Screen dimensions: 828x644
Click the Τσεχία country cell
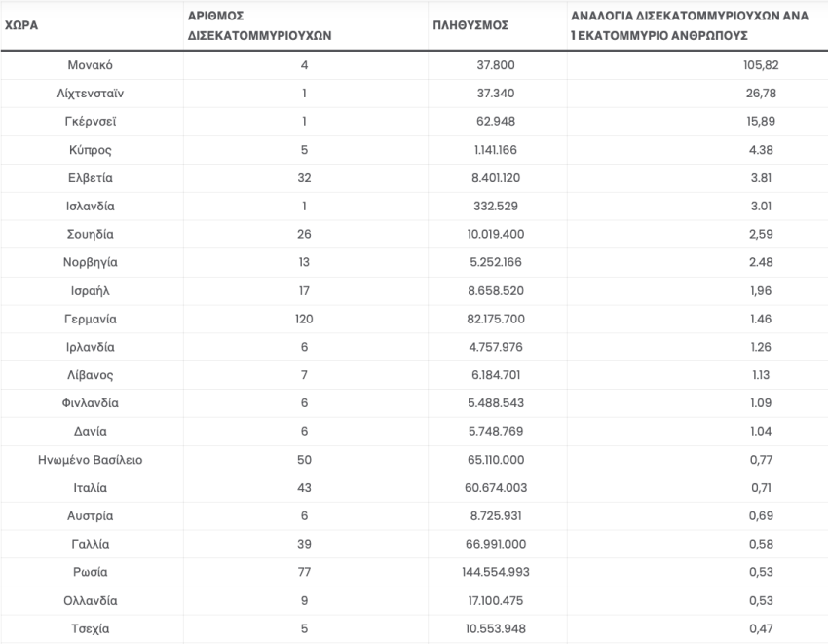(x=93, y=628)
